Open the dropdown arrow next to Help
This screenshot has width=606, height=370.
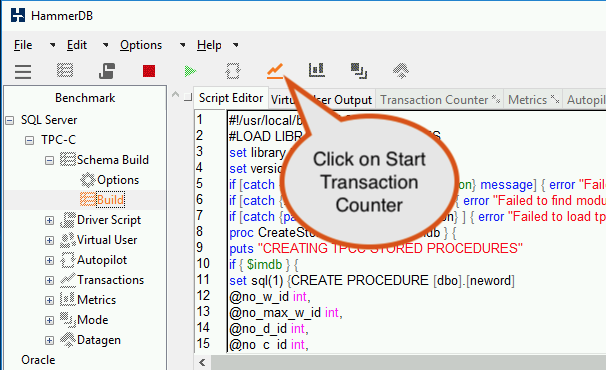click(x=236, y=45)
